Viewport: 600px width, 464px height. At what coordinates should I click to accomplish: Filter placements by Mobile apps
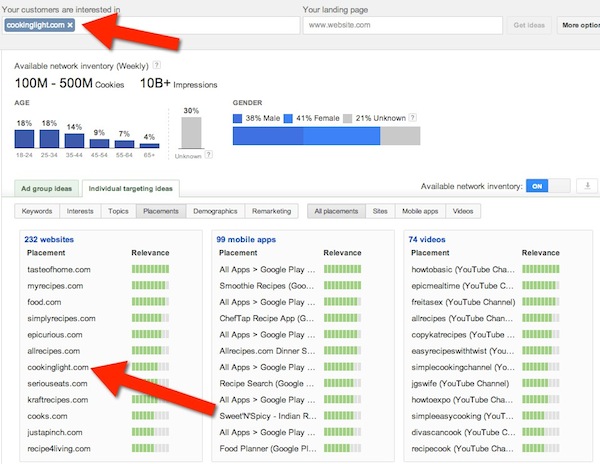tap(420, 211)
